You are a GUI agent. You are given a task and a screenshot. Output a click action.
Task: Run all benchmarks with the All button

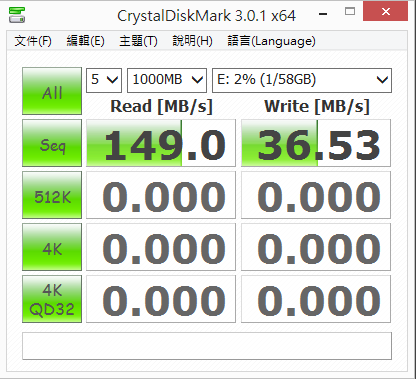[52, 91]
